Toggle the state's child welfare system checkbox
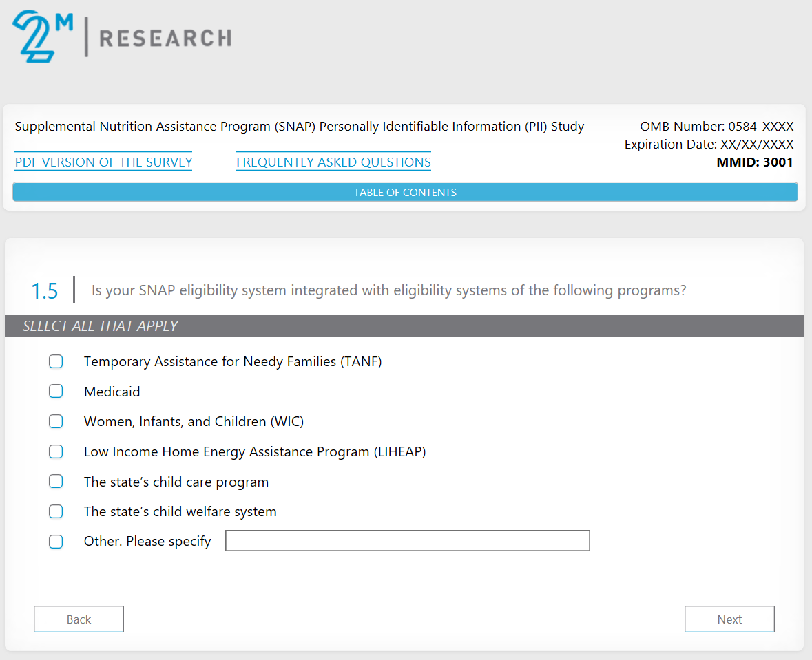812x660 pixels. [x=56, y=511]
